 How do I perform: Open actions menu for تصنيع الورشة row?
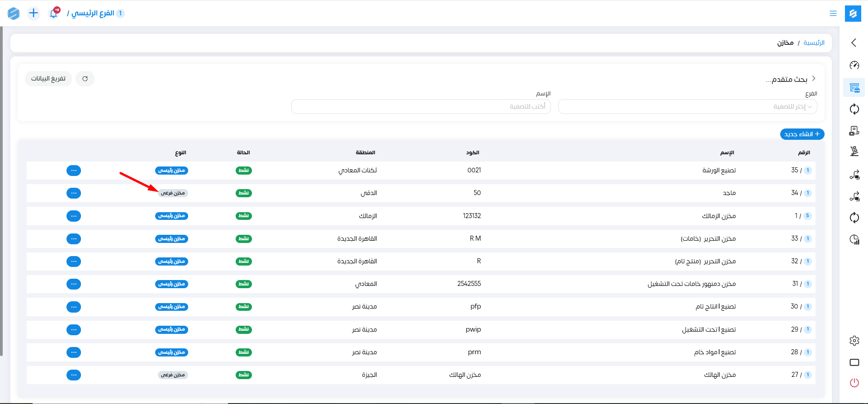pyautogui.click(x=74, y=171)
